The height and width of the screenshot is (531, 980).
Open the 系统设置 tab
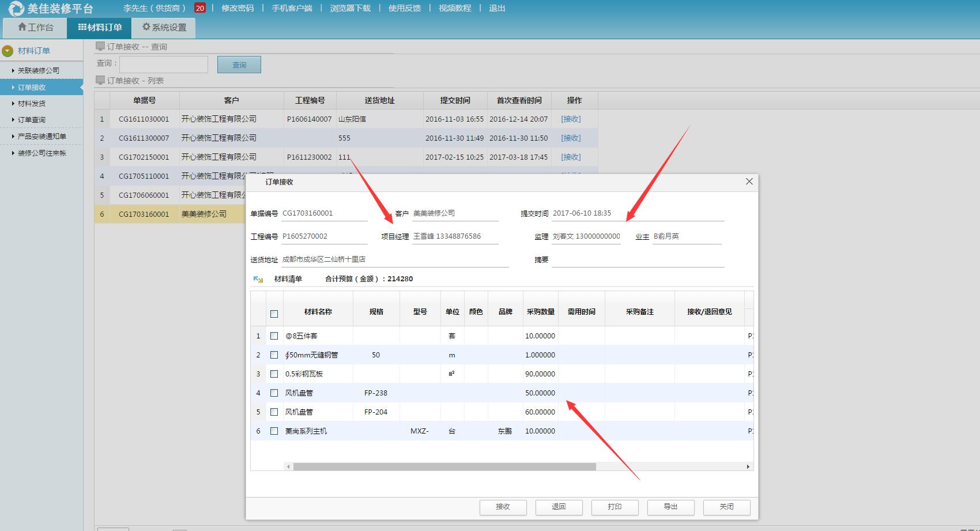(x=164, y=28)
